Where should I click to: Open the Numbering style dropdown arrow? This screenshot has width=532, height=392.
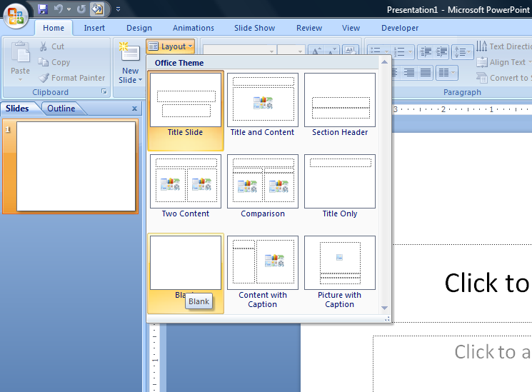pyautogui.click(x=411, y=51)
